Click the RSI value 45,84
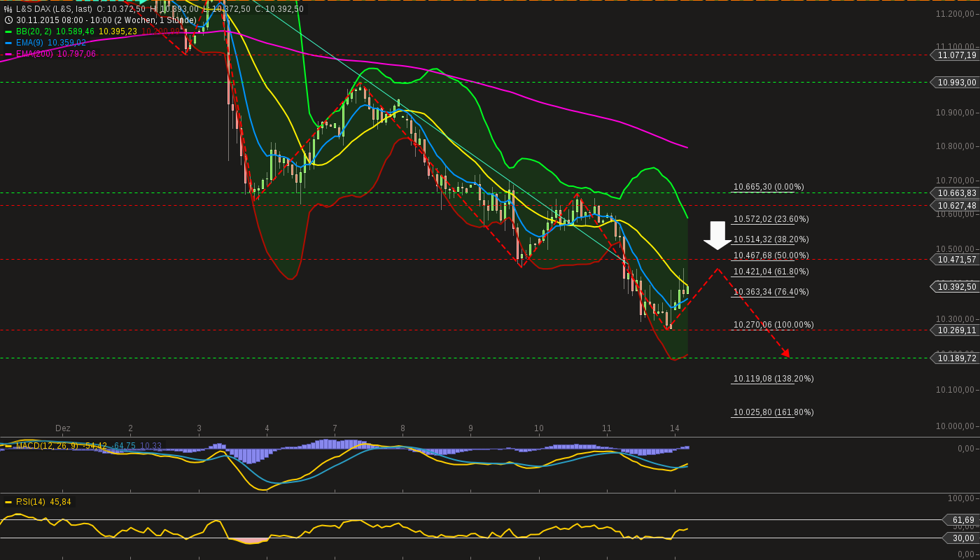Viewport: 980px width, 560px height. click(x=59, y=502)
